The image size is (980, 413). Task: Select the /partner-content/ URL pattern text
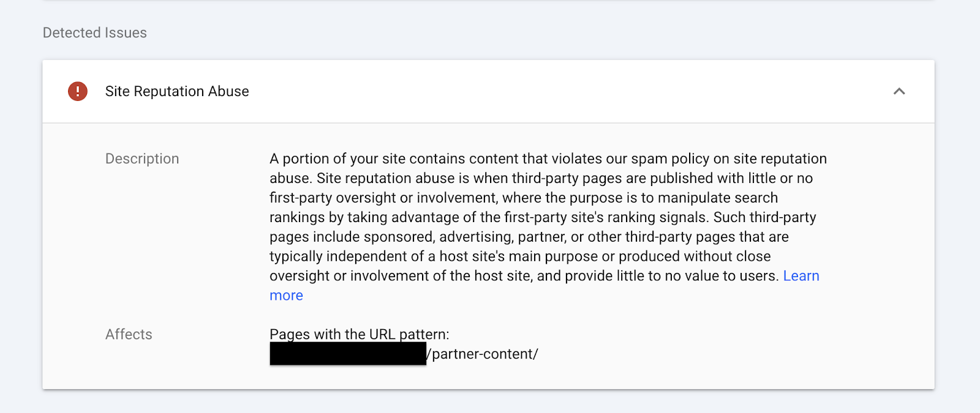point(483,354)
